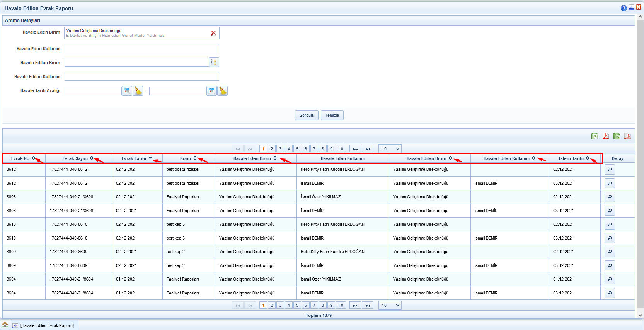Sort the table by Evrak Tarihi column
The image size is (644, 330).
point(134,158)
